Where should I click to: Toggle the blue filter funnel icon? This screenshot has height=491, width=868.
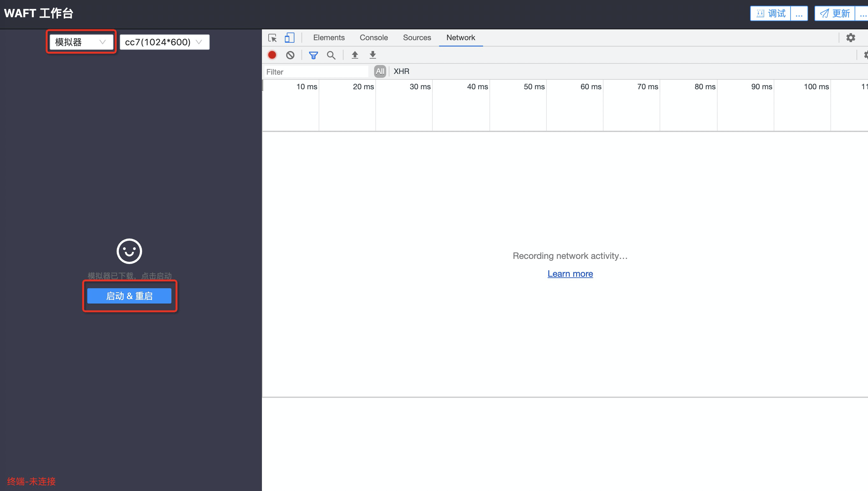tap(313, 55)
